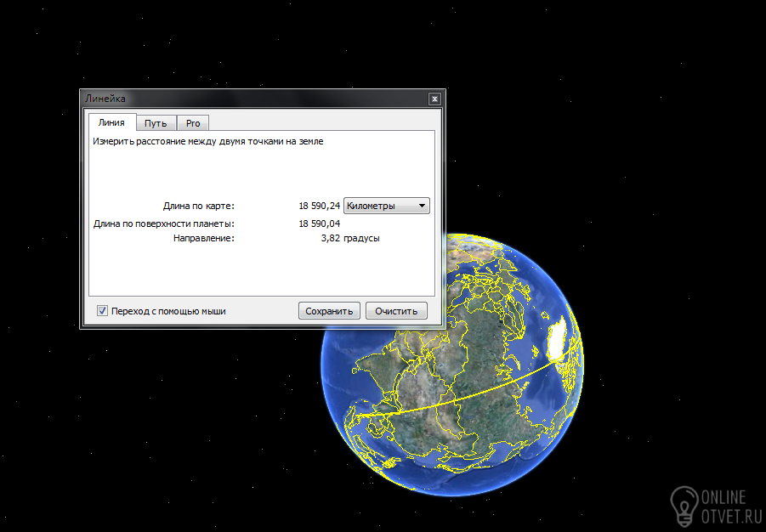The height and width of the screenshot is (532, 766).
Task: Click the Направление label
Action: (203, 239)
